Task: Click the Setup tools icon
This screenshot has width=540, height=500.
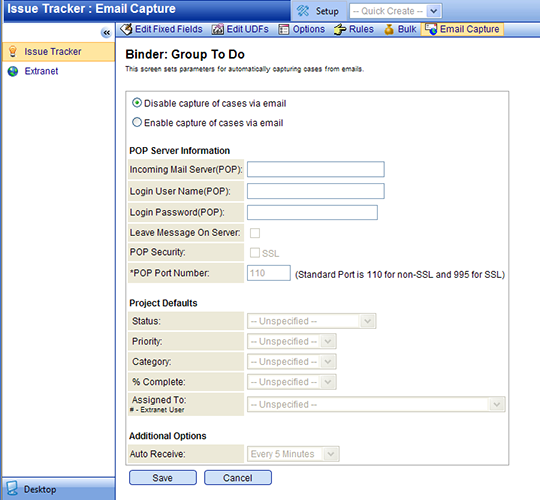Action: [x=303, y=11]
